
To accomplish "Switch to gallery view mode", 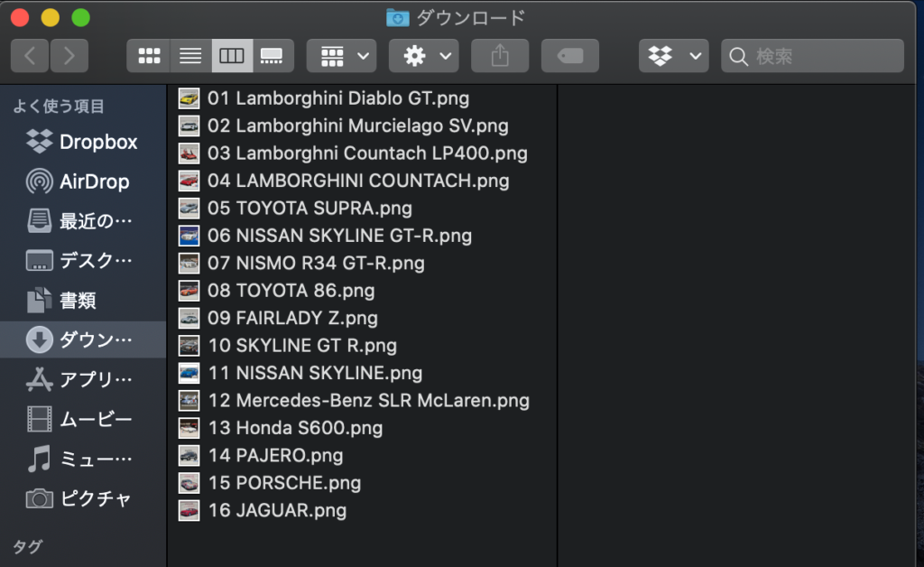I will click(271, 56).
